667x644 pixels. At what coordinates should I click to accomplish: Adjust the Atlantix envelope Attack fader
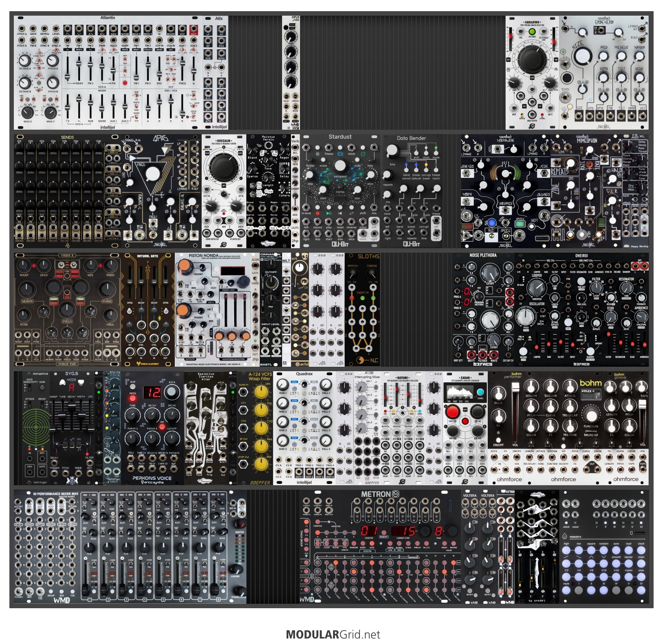148,106
